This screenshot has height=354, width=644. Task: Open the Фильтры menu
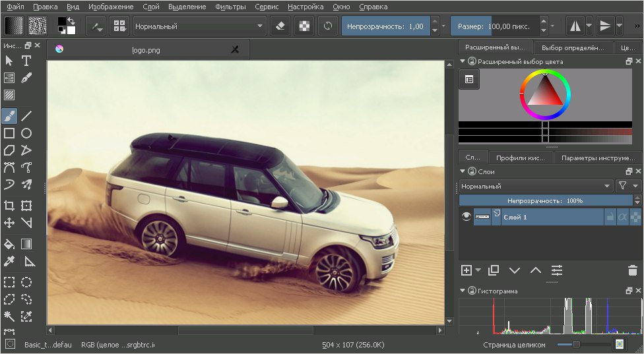point(231,7)
